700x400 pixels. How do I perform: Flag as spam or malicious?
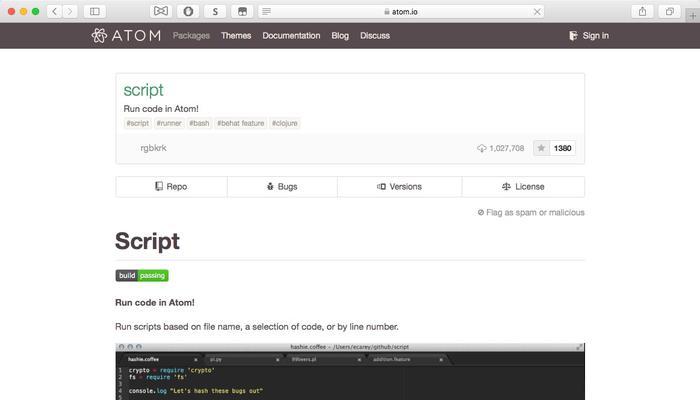(x=531, y=212)
